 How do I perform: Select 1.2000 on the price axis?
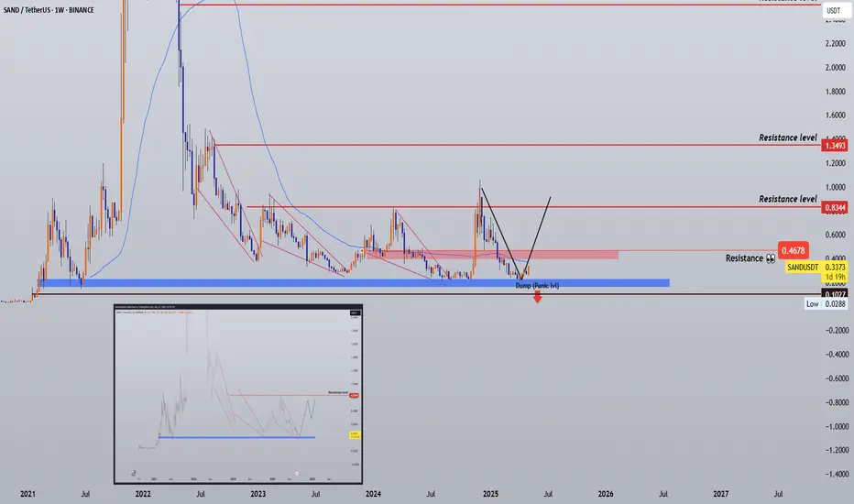tap(835, 163)
